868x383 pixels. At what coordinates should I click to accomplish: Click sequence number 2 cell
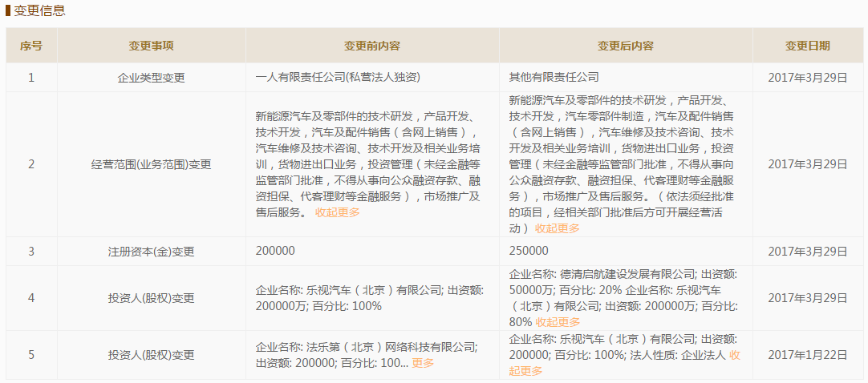click(x=31, y=164)
